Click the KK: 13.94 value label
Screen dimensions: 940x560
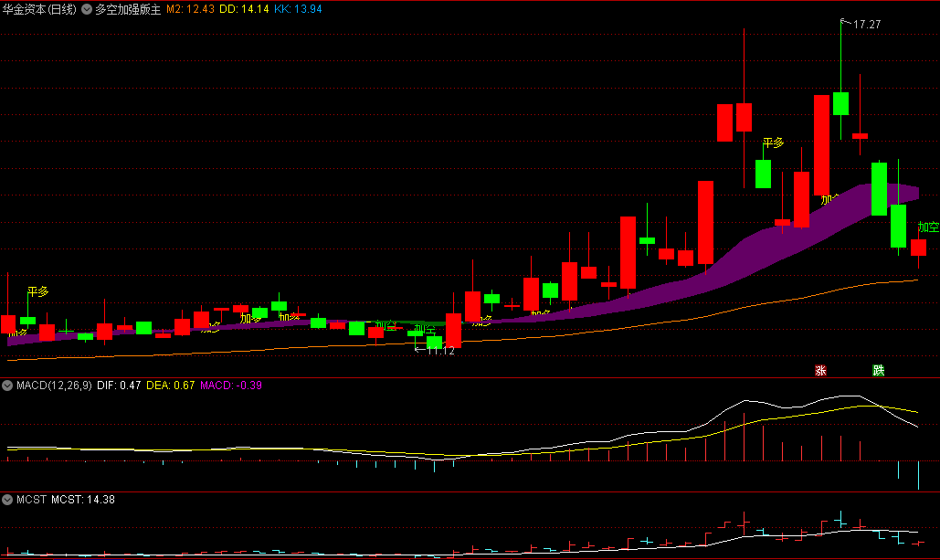click(x=298, y=9)
